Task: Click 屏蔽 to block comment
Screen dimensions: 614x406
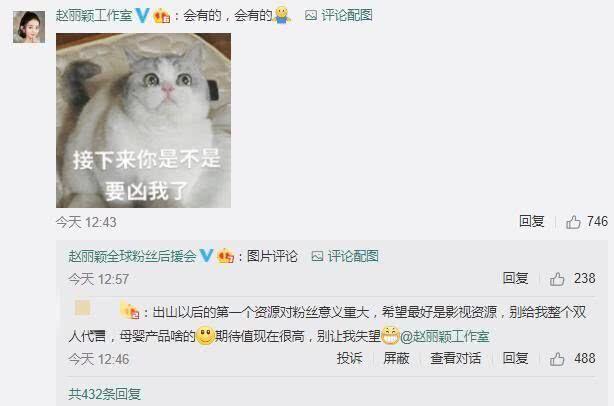Action: click(396, 358)
